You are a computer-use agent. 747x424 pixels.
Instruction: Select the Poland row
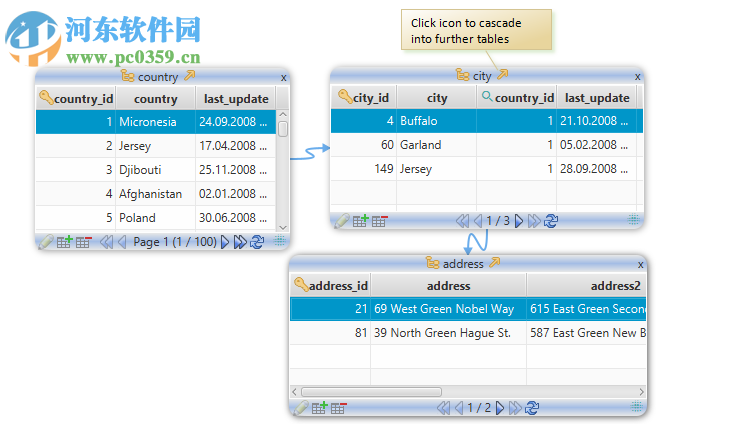point(156,218)
